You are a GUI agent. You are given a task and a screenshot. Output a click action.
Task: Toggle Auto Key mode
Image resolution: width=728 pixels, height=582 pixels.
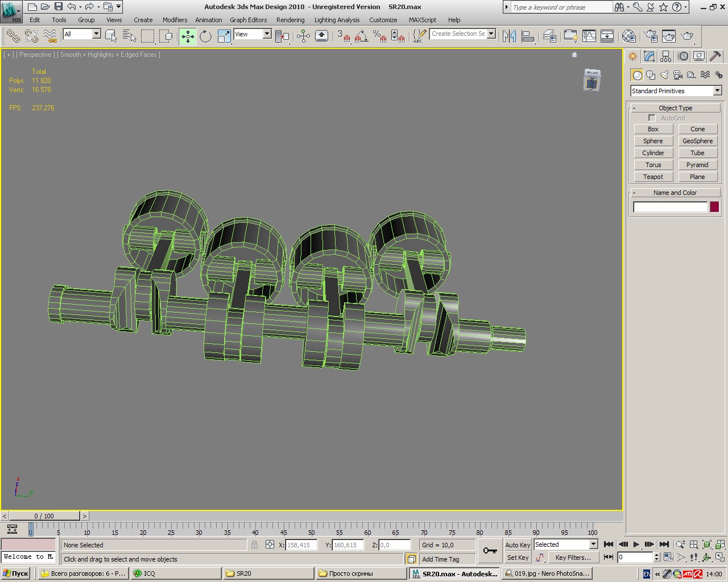click(518, 544)
